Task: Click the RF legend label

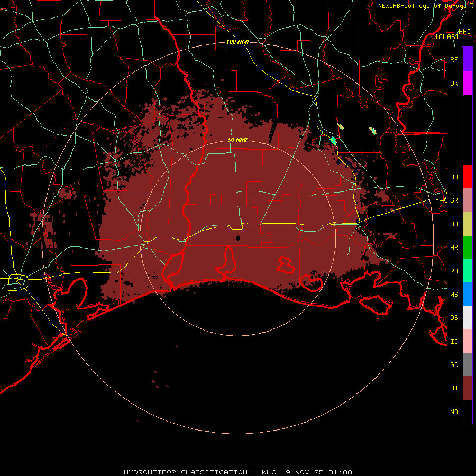Action: (454, 59)
